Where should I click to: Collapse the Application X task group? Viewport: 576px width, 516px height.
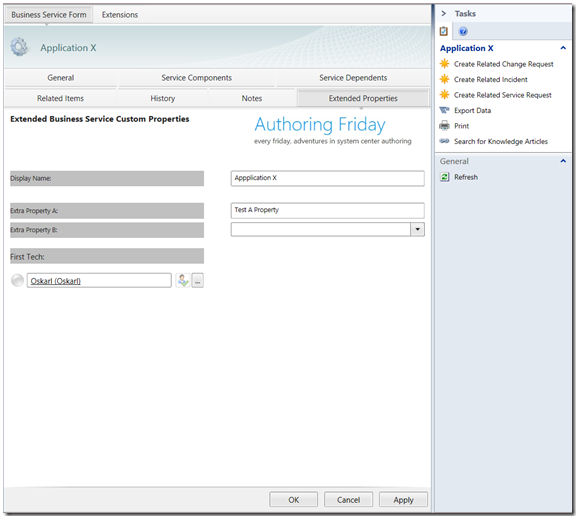tap(563, 48)
